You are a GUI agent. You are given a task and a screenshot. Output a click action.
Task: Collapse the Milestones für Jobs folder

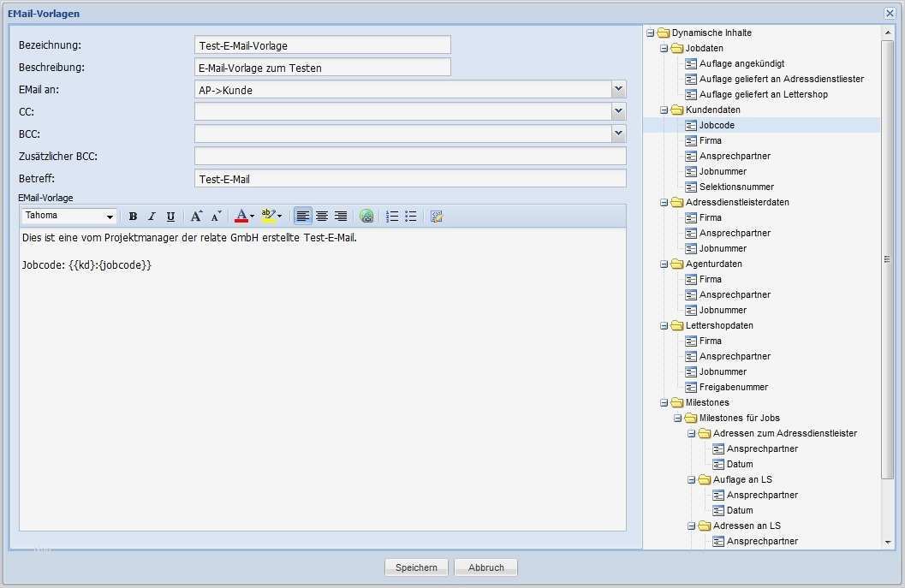tap(678, 418)
